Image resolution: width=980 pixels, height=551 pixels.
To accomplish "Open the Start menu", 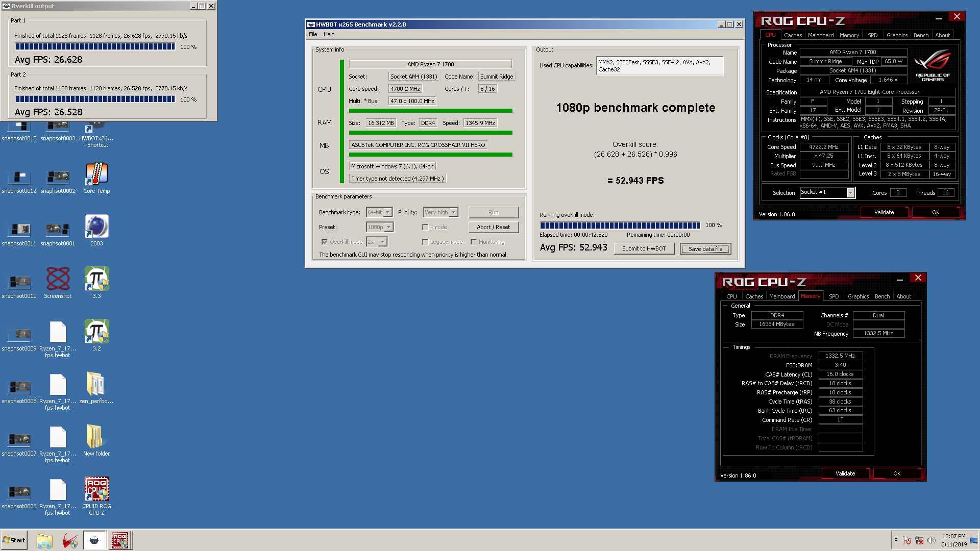I will click(x=14, y=540).
